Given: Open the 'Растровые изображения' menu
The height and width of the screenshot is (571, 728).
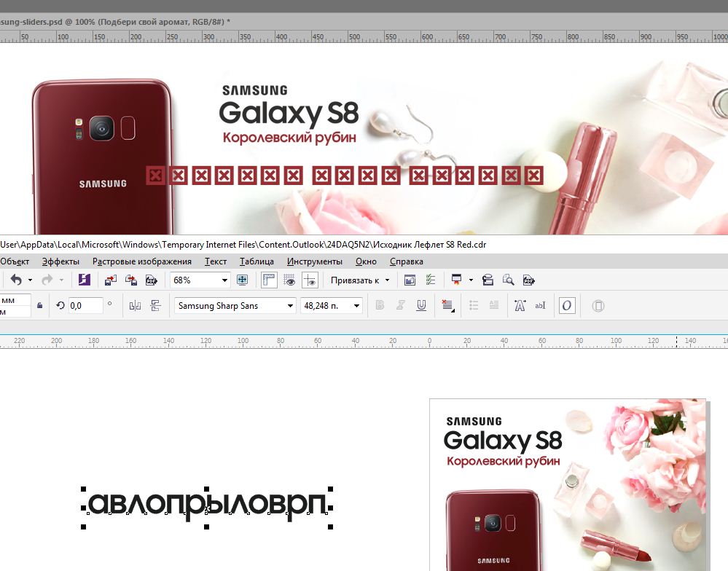Looking at the screenshot, I should click(142, 261).
